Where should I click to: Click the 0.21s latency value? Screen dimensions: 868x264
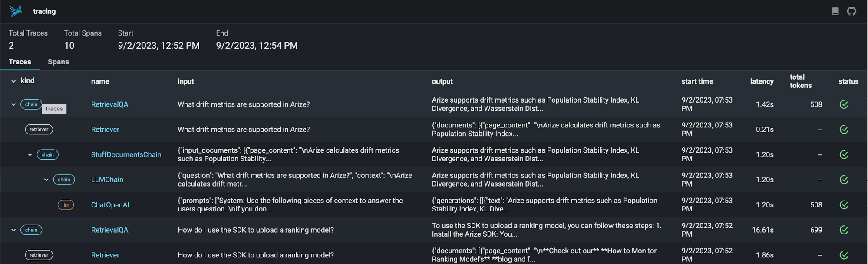click(765, 130)
